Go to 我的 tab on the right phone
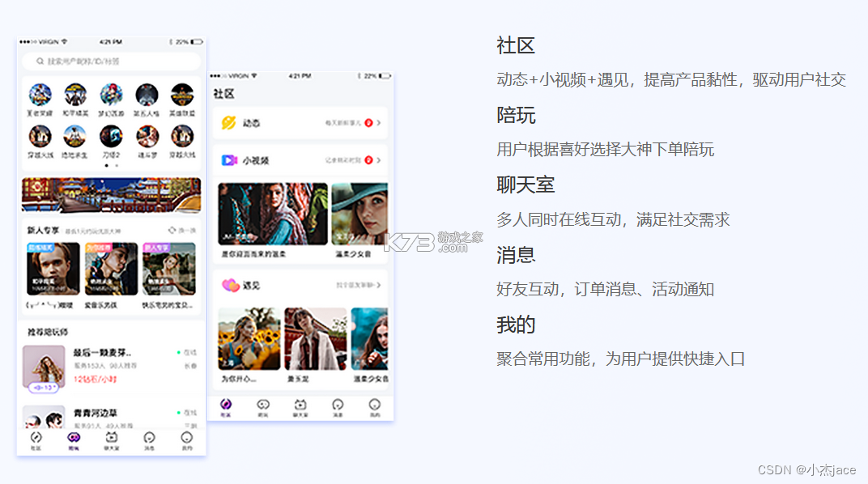 coord(375,408)
